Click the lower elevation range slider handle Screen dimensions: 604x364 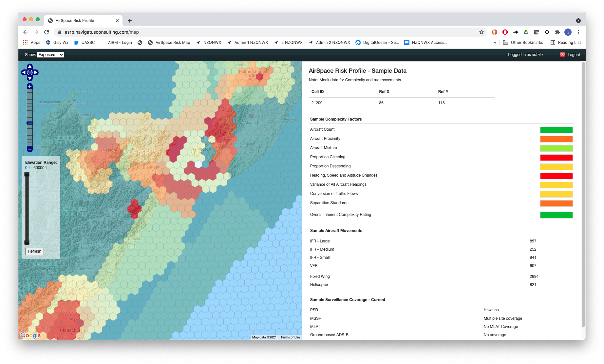(27, 242)
